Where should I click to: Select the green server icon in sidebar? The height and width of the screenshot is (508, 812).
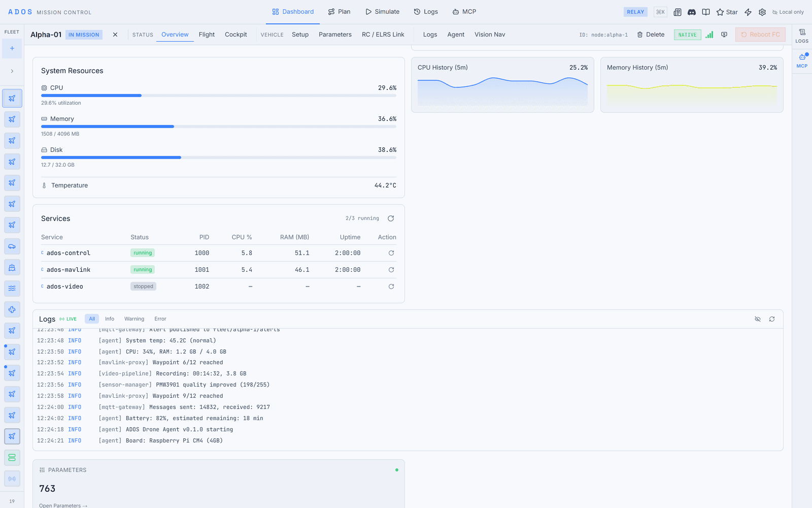[12, 458]
